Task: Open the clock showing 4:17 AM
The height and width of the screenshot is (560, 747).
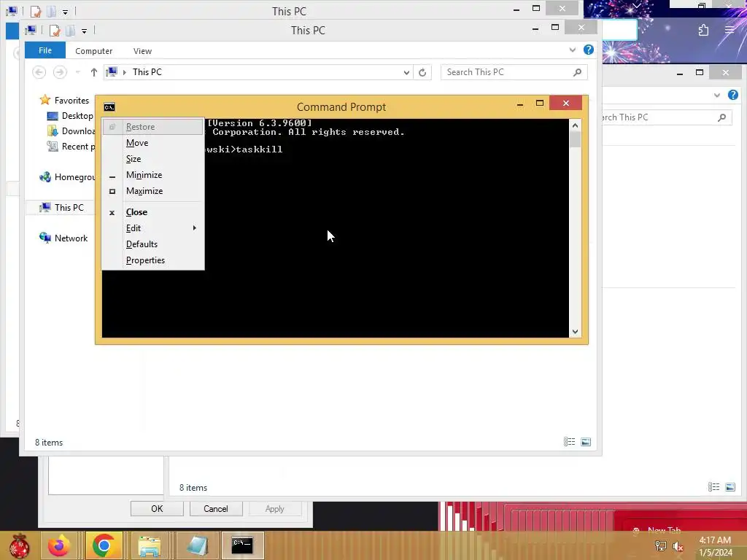Action: pos(715,546)
